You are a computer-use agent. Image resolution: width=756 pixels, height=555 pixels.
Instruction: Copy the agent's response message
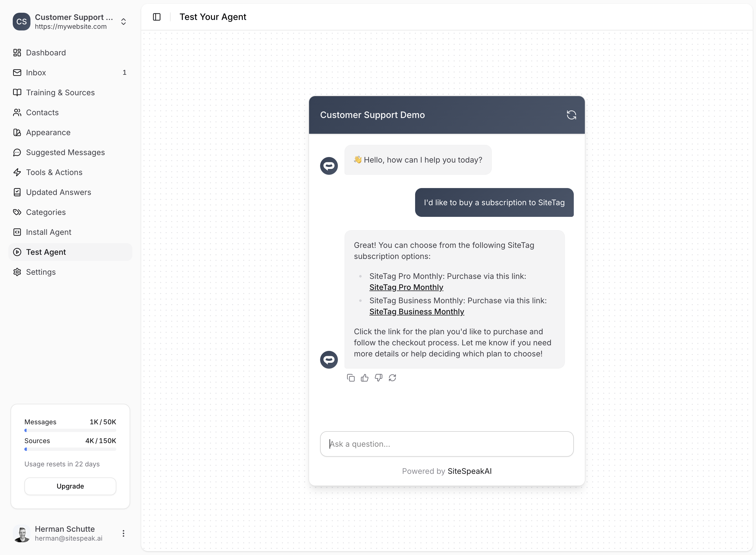point(351,378)
